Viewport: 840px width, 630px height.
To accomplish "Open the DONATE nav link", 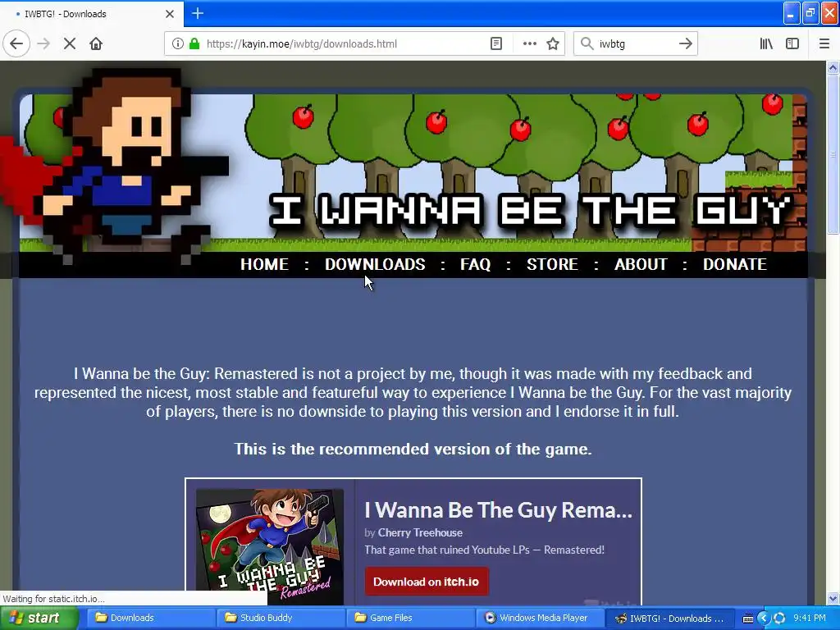I will pyautogui.click(x=734, y=265).
